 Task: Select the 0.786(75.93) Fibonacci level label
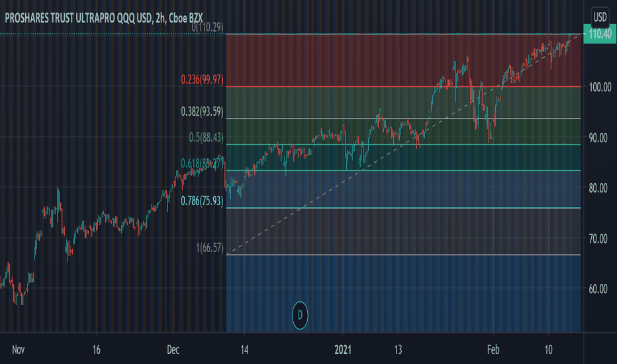(202, 201)
